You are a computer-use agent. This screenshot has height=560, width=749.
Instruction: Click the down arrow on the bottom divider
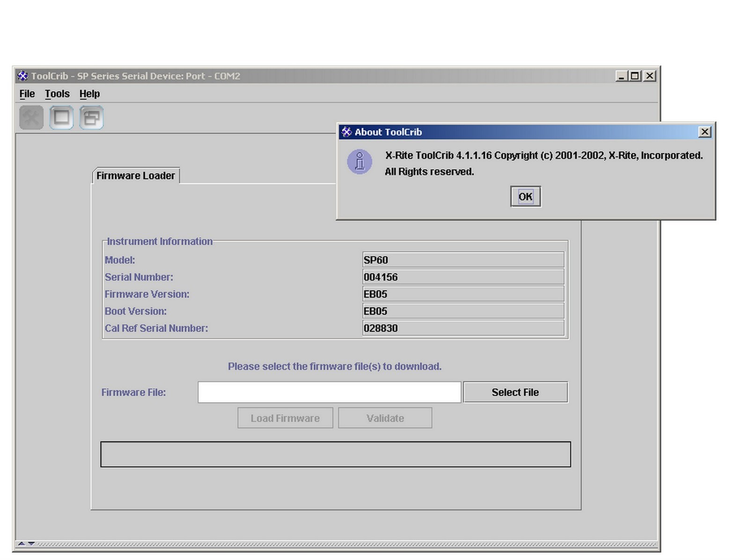pos(31,544)
